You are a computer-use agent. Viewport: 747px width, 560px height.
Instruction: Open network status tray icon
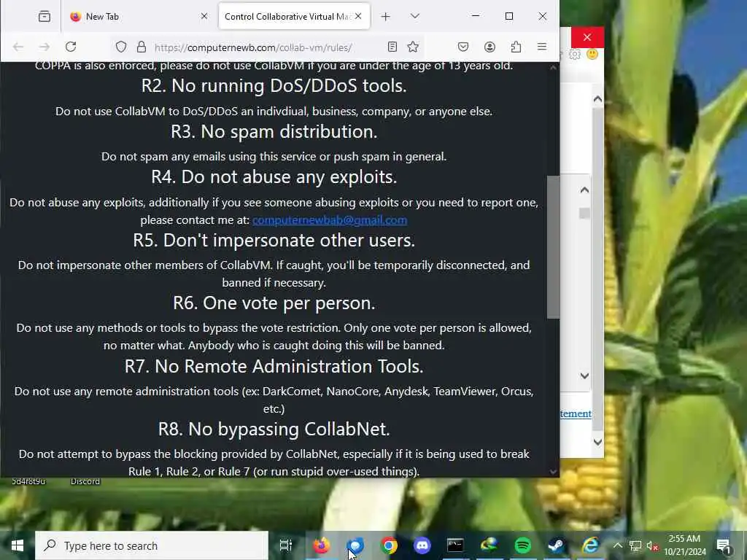[635, 545]
